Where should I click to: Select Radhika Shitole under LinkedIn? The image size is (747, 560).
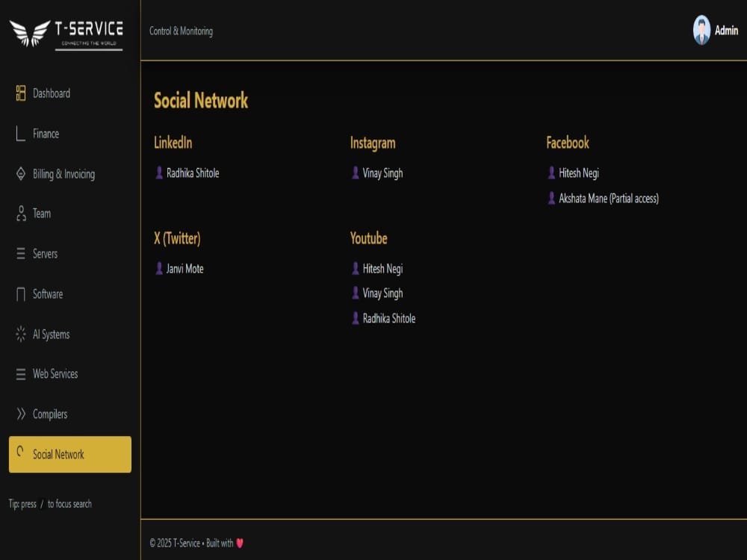coord(193,173)
